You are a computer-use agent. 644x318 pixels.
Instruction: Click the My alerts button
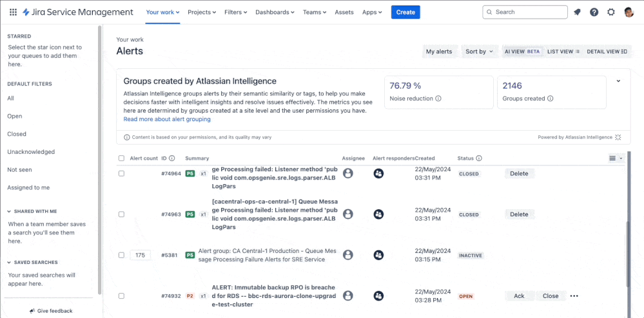click(438, 51)
